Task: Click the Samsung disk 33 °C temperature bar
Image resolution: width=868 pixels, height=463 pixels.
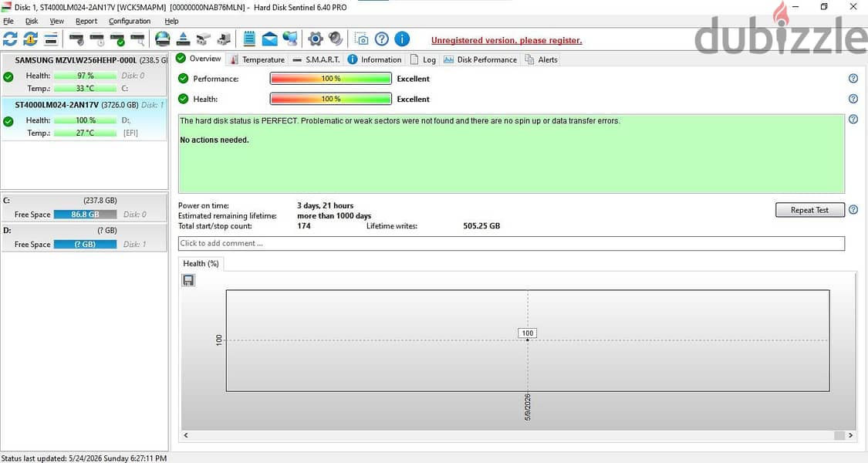Action: (85, 88)
